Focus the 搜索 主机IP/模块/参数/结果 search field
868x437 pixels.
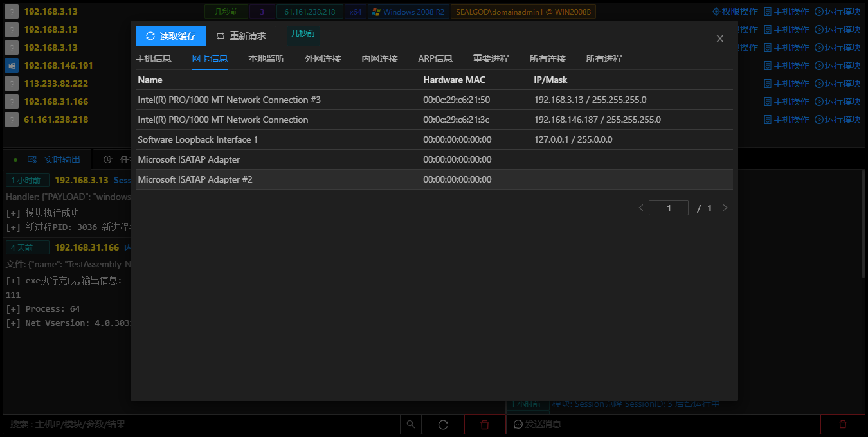(x=202, y=424)
